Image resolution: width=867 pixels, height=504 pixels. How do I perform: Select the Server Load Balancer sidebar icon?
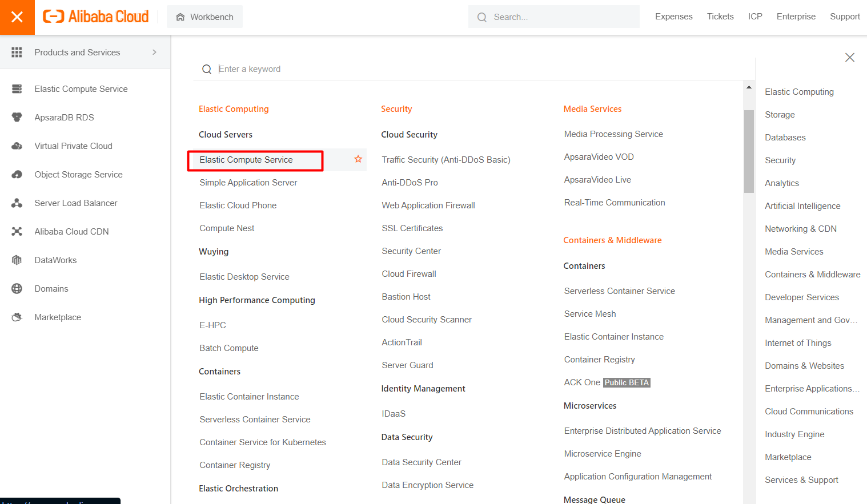click(x=17, y=203)
